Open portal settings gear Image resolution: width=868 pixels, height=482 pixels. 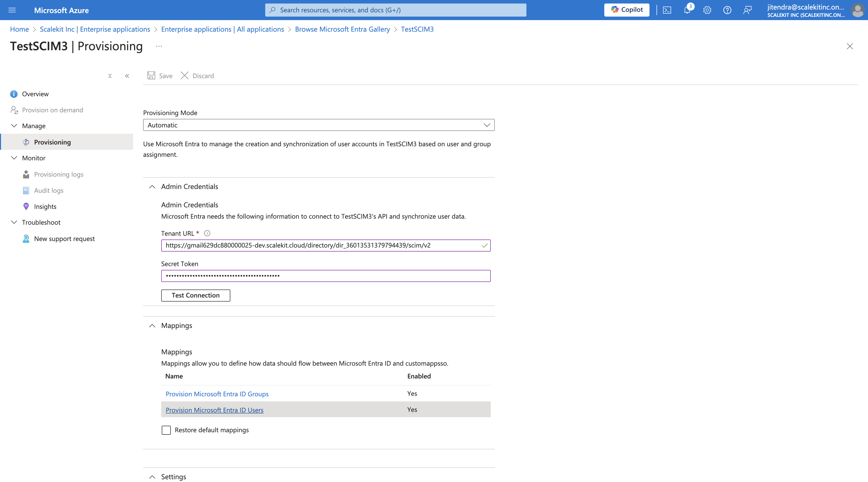pyautogui.click(x=707, y=10)
